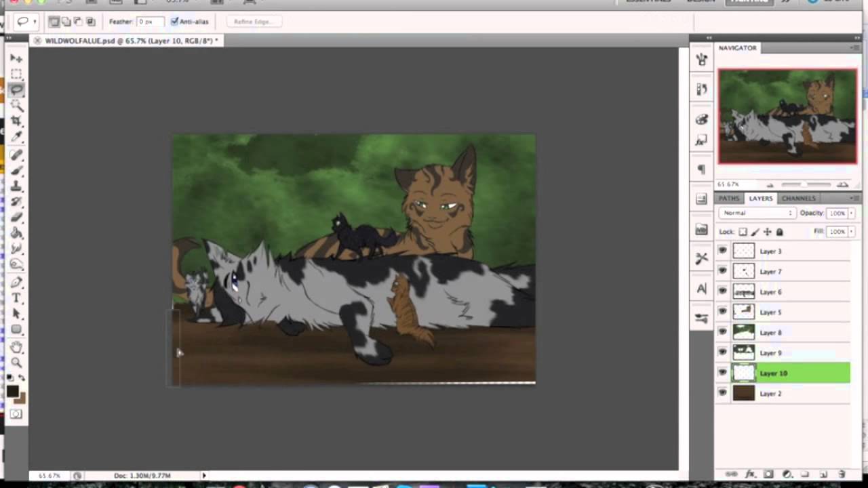Create a new layer
This screenshot has width=868, height=488.
(x=823, y=474)
